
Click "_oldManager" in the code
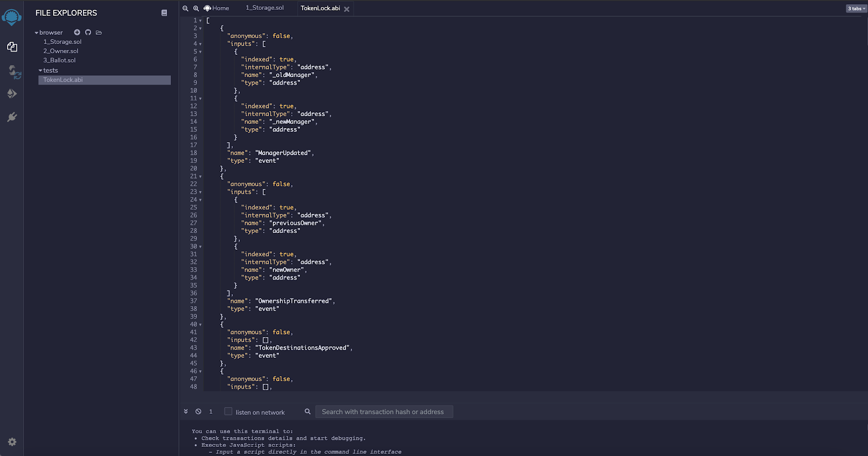coord(292,75)
